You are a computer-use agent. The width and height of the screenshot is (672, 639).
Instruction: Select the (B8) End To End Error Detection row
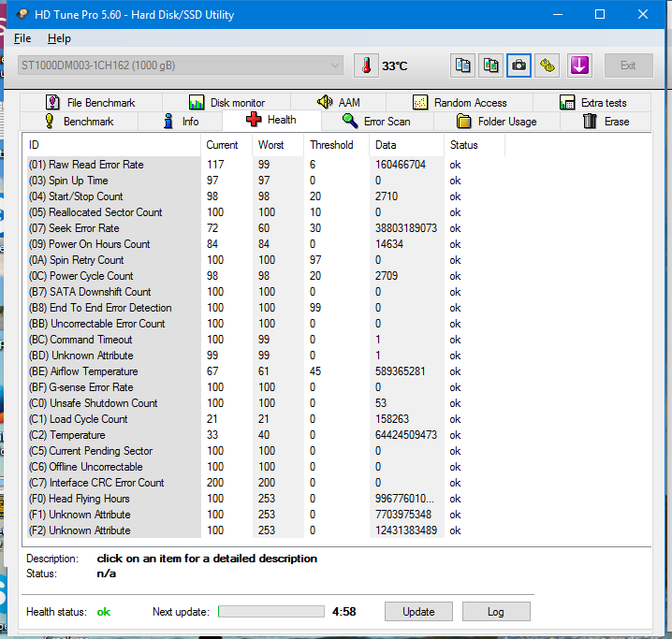tap(266, 308)
